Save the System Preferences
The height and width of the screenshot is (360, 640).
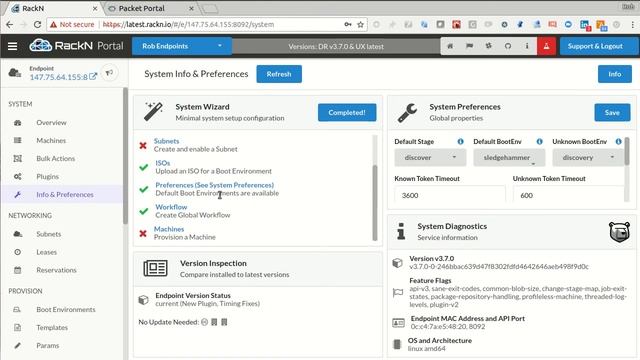tap(612, 112)
